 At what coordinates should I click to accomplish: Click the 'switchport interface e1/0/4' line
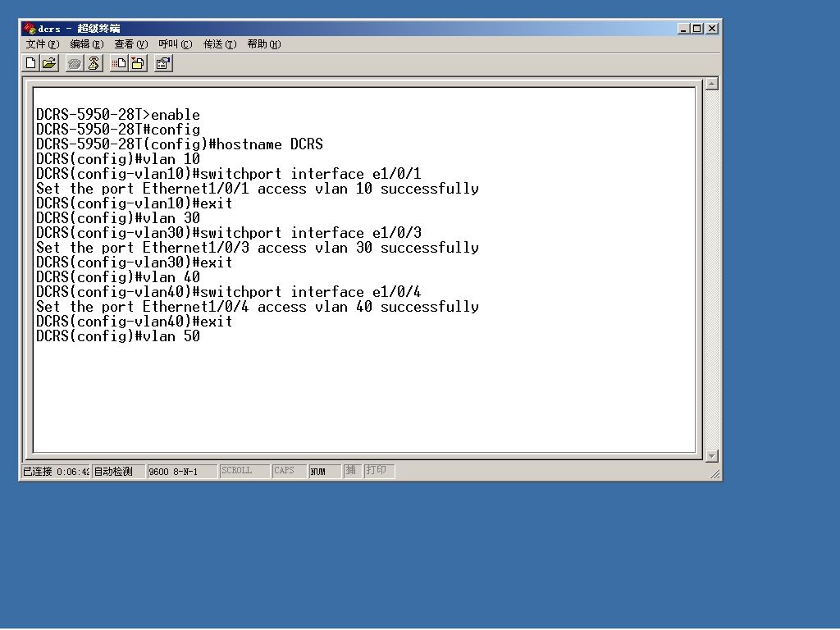pyautogui.click(x=229, y=292)
